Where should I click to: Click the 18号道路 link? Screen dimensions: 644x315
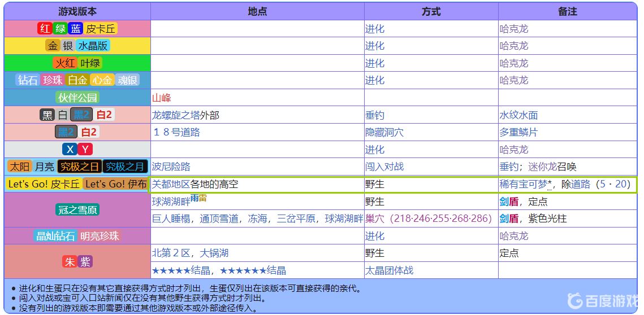point(176,133)
